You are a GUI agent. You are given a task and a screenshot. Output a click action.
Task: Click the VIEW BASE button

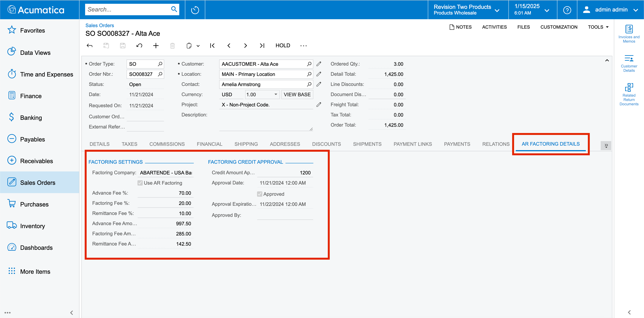point(297,95)
